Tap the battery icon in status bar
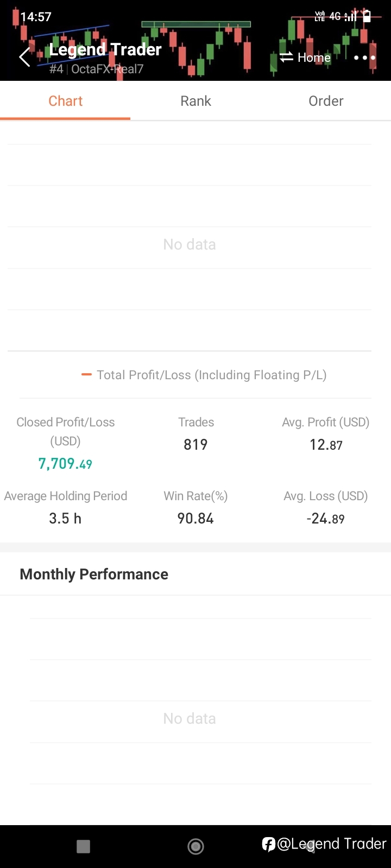 (x=367, y=16)
